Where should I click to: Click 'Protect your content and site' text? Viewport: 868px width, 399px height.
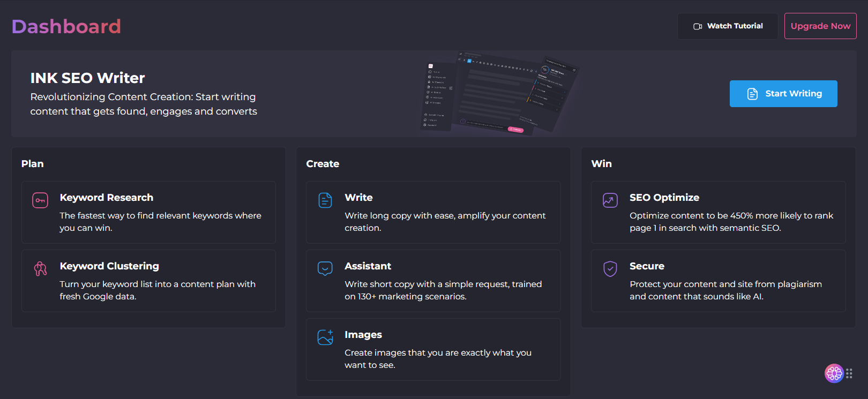pyautogui.click(x=725, y=290)
